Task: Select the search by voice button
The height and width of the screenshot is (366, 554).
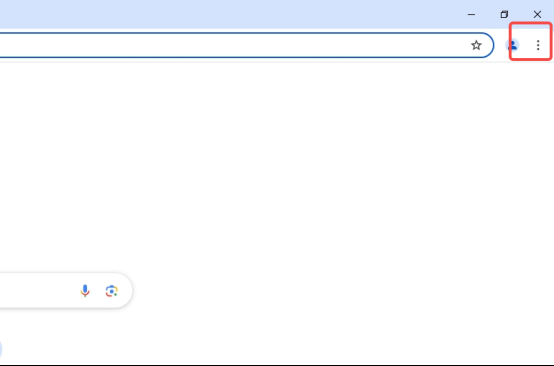Action: point(85,291)
